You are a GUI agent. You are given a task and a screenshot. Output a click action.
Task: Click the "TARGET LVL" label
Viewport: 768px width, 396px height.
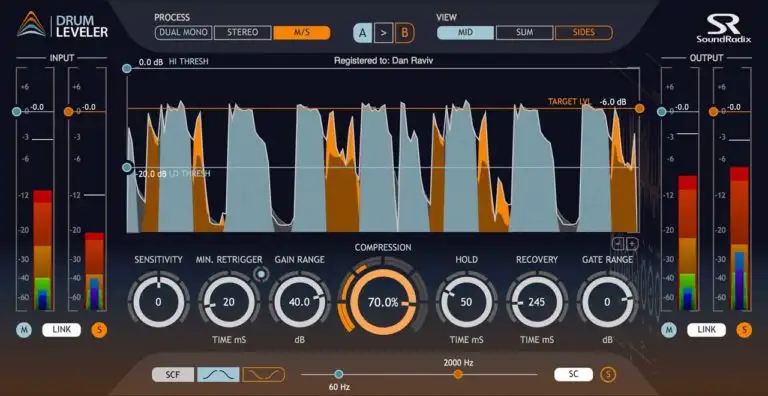569,102
